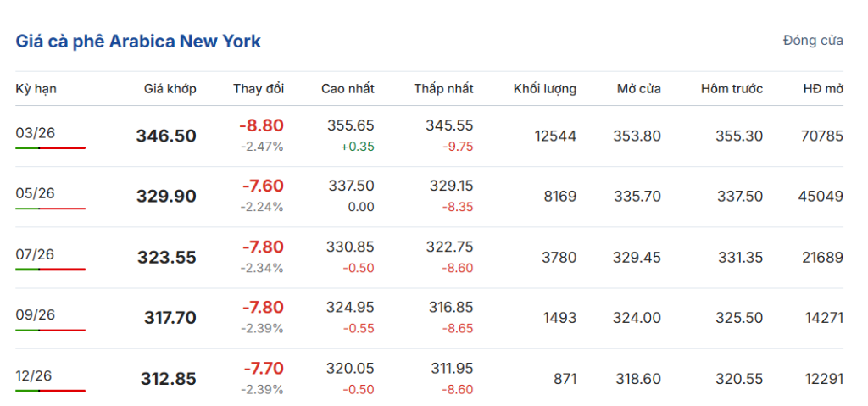
Task: Click the 'Thay đổi' column header
Action: coord(259,89)
